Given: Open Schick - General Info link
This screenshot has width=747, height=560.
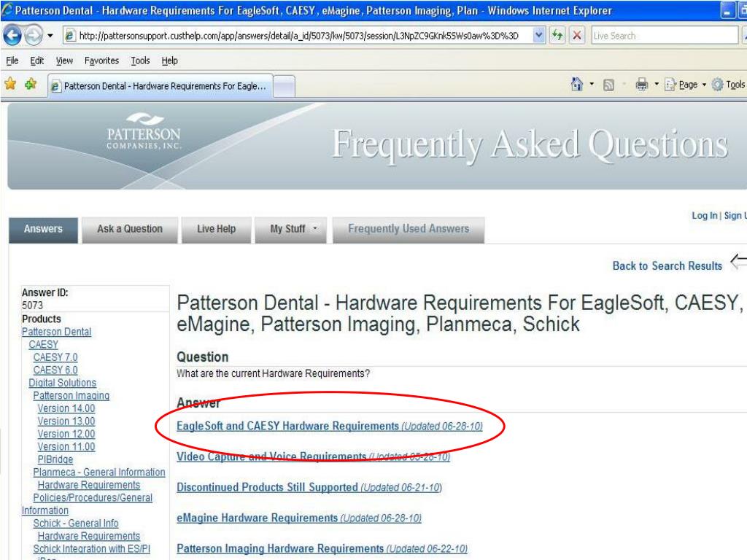Looking at the screenshot, I should pyautogui.click(x=76, y=524).
